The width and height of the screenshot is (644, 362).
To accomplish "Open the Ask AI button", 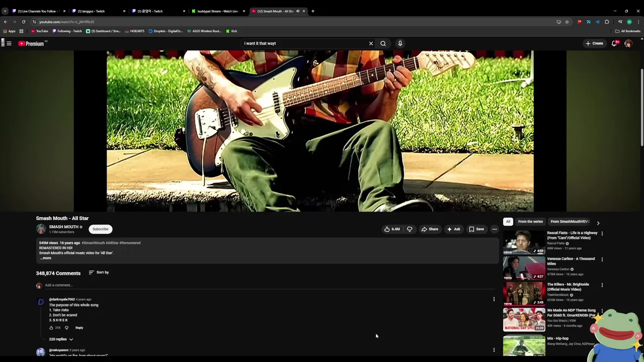I will coord(453,229).
